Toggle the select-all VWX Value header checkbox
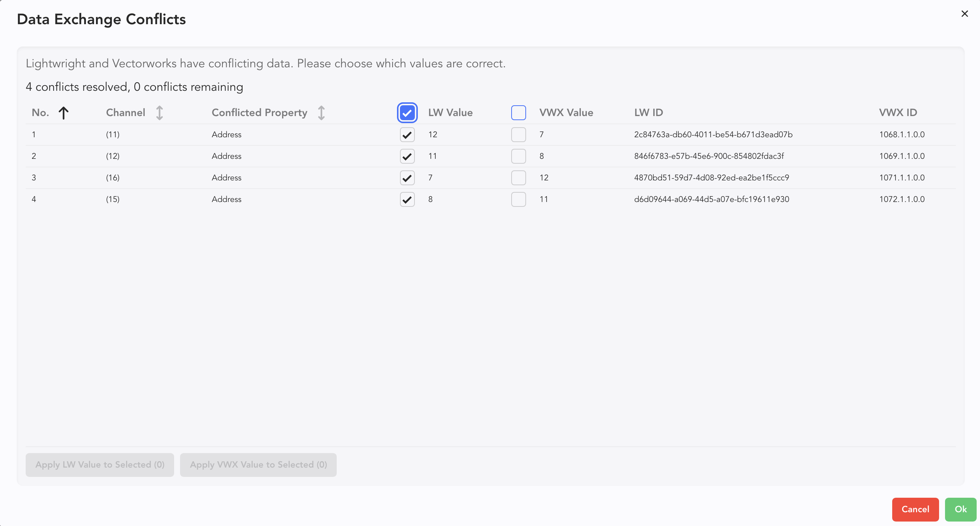This screenshot has height=526, width=980. [518, 113]
